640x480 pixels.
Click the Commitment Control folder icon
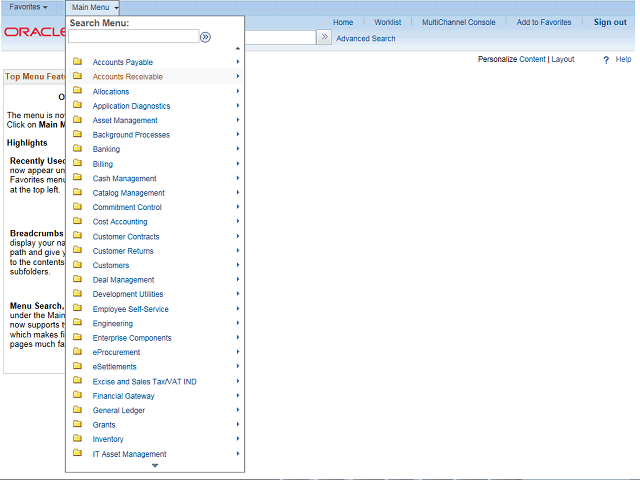pos(77,207)
